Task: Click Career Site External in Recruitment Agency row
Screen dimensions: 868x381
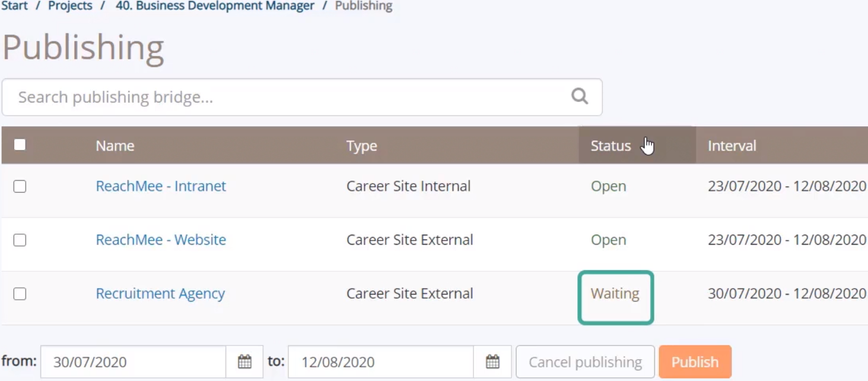Action: point(409,294)
